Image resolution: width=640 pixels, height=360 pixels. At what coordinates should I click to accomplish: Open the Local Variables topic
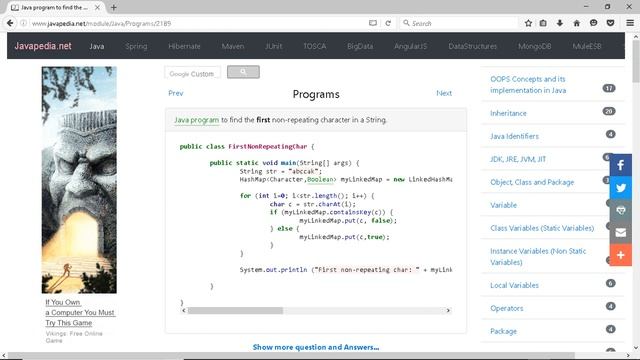(514, 285)
